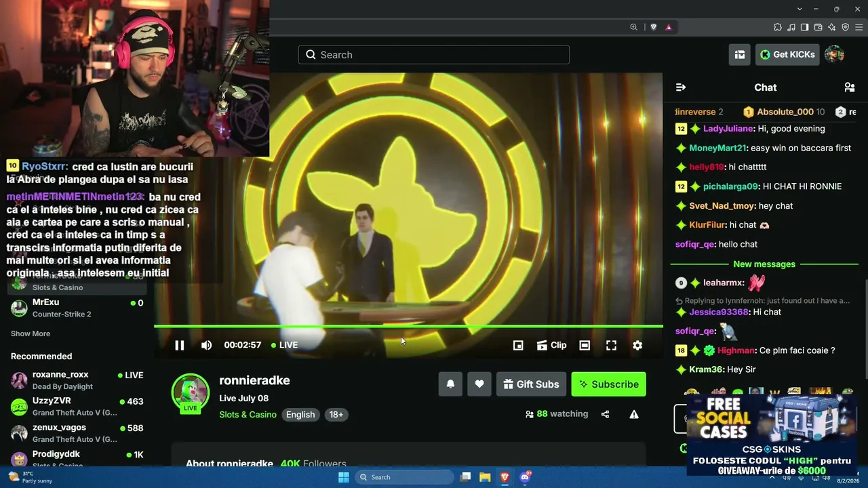Open the weather widget on taskbar
The height and width of the screenshot is (488, 868).
coord(31,477)
